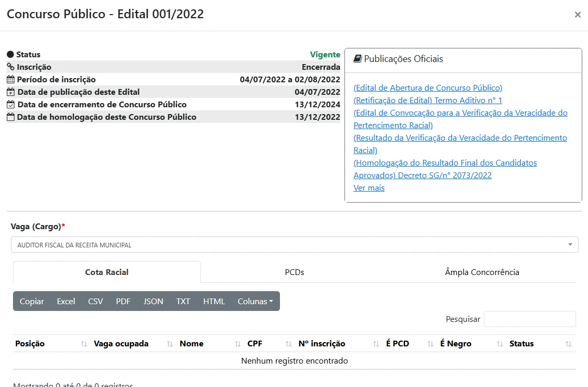Export the table as PDF
The image size is (588, 387).
click(x=123, y=301)
